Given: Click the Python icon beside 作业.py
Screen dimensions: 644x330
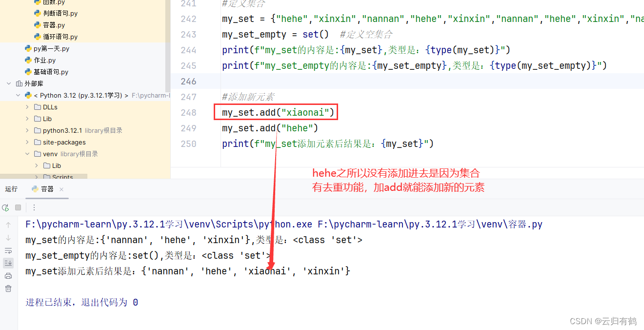Looking at the screenshot, I should pyautogui.click(x=28, y=60).
